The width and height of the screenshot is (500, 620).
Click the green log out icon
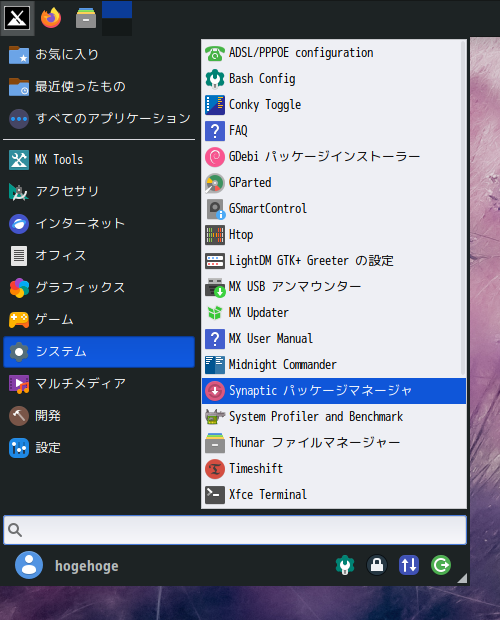tap(441, 565)
